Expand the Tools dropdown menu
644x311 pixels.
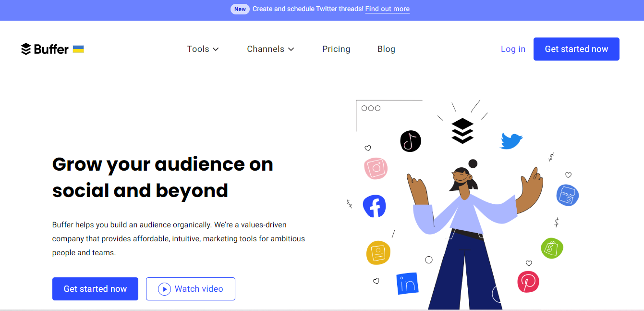(x=203, y=49)
